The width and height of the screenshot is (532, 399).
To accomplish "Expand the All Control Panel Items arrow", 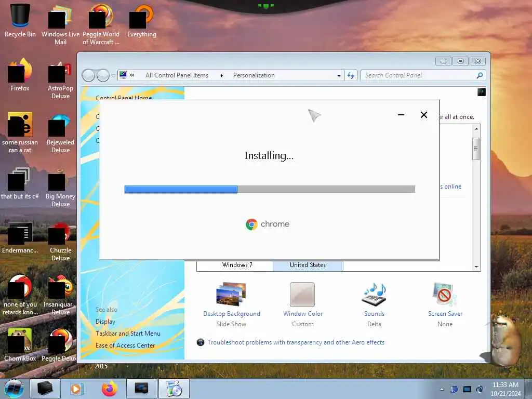I will 221,75.
